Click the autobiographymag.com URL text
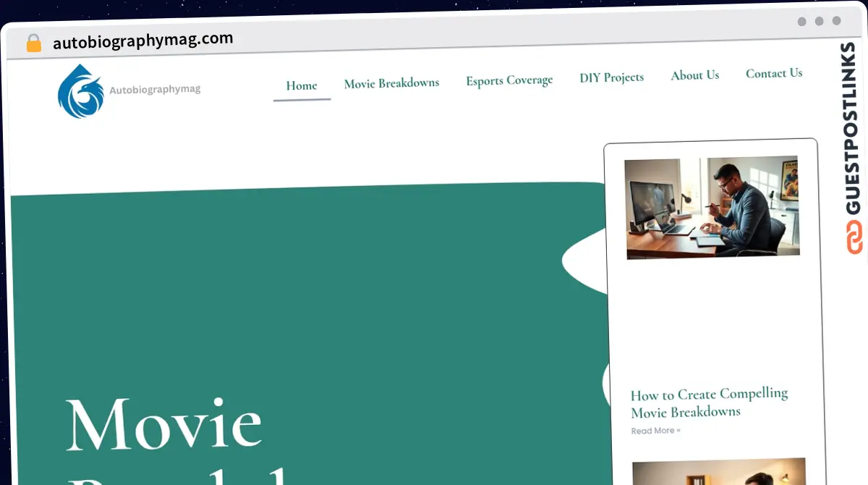Image resolution: width=868 pixels, height=485 pixels. (x=143, y=41)
